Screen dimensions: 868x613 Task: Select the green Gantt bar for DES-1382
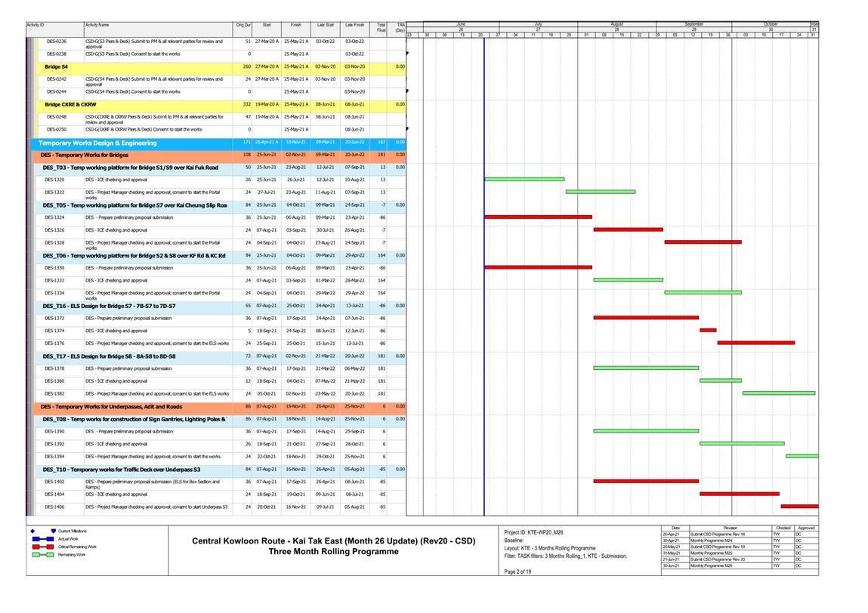(x=778, y=393)
